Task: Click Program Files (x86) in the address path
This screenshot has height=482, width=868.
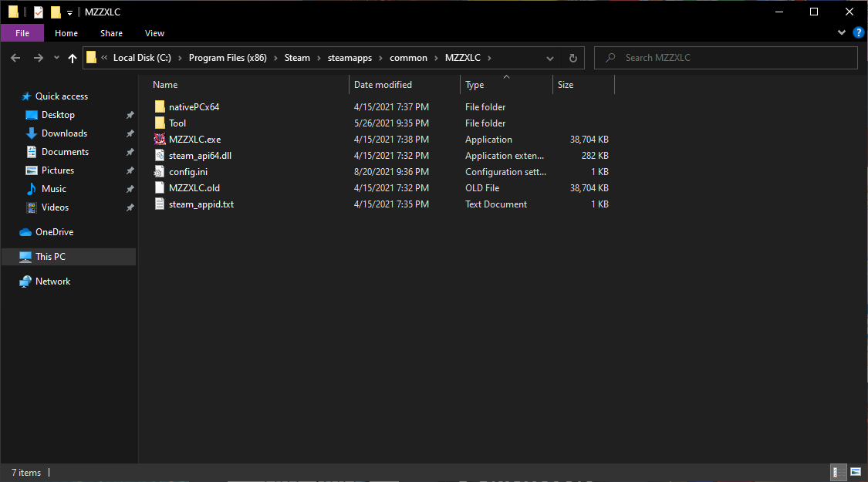Action: [x=228, y=58]
